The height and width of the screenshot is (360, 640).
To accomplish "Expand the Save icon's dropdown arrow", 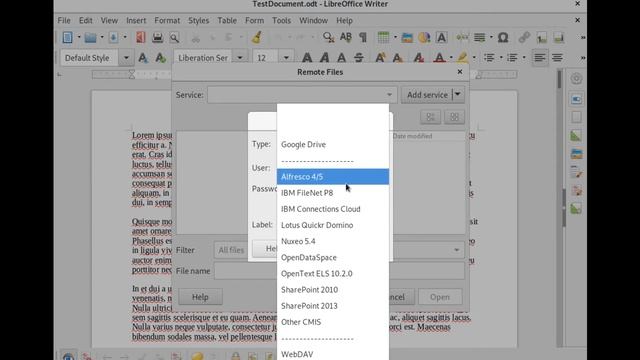I will tap(125, 38).
